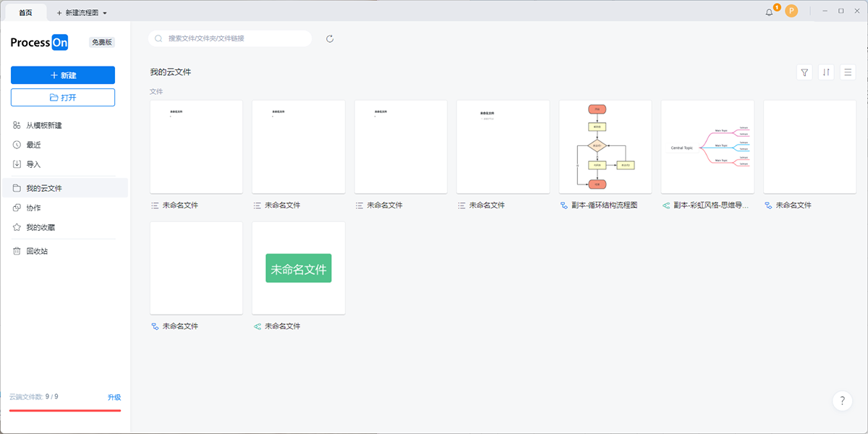Switch to the 首页 tab

click(25, 12)
